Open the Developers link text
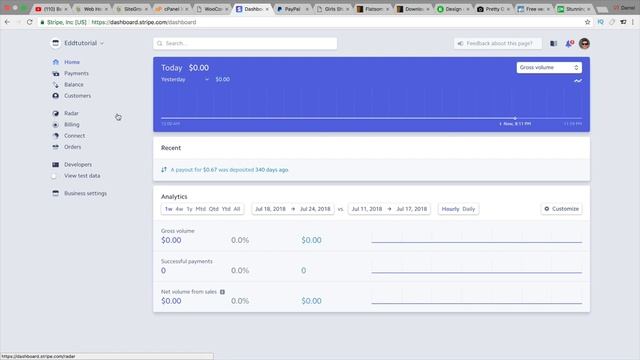Image resolution: width=640 pixels, height=360 pixels. point(78,164)
